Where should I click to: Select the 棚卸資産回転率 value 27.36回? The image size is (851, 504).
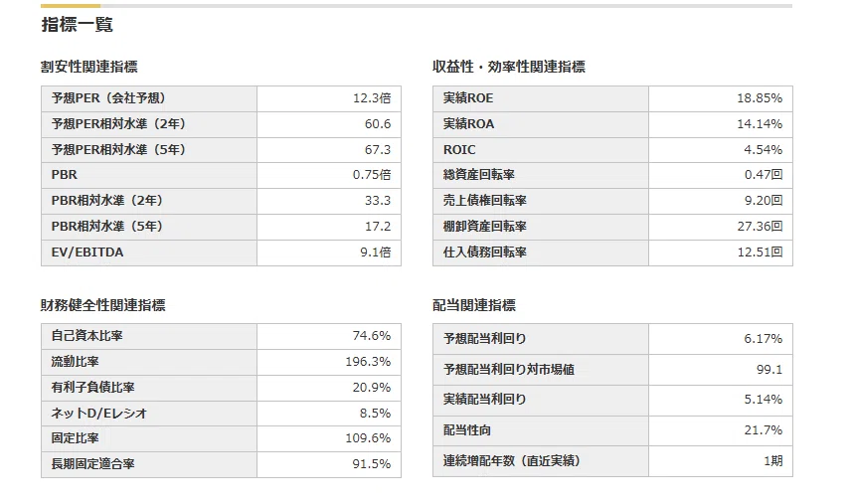[760, 227]
